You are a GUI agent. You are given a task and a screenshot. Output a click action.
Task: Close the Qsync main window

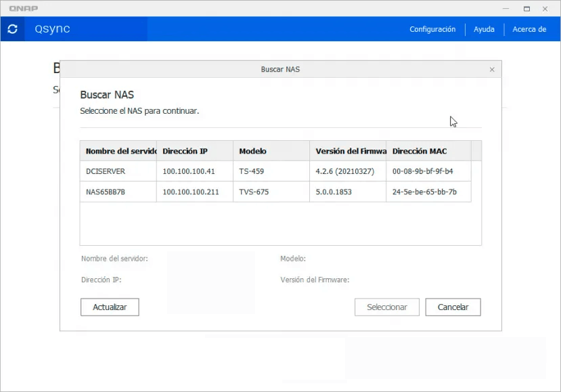pyautogui.click(x=545, y=9)
